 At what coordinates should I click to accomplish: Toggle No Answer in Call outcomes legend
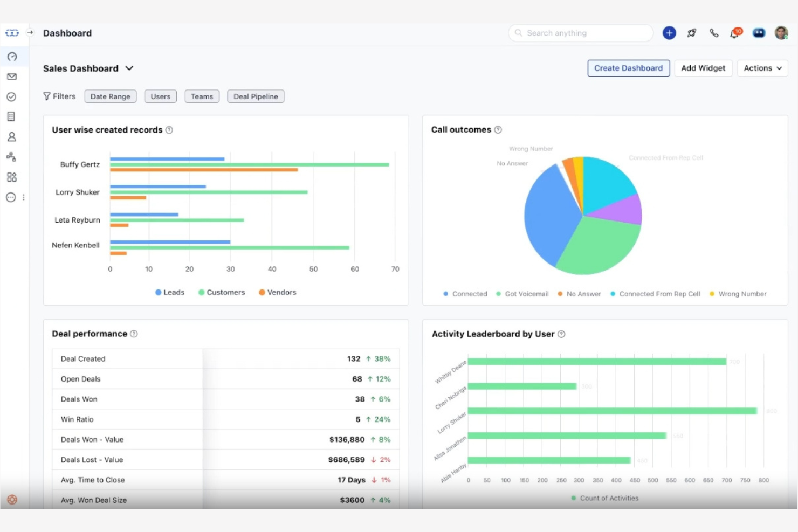pyautogui.click(x=579, y=294)
